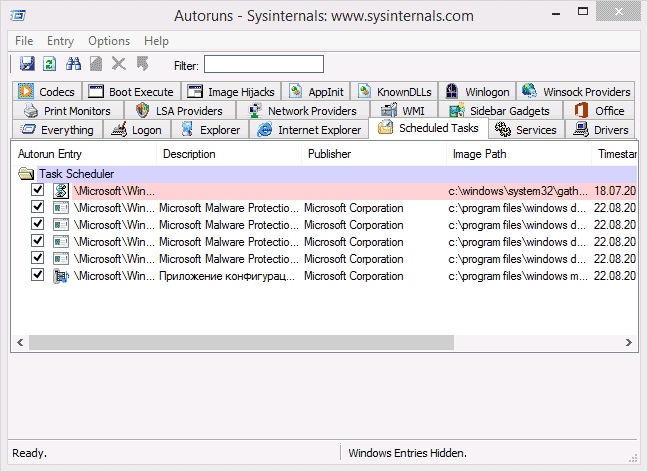Click the Приложение конфигурац... description
The width and height of the screenshot is (648, 472).
(x=227, y=276)
